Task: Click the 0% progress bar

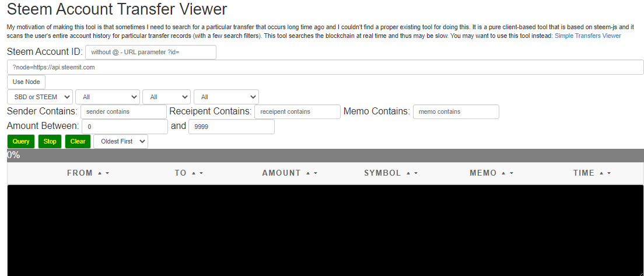Action: [325, 155]
